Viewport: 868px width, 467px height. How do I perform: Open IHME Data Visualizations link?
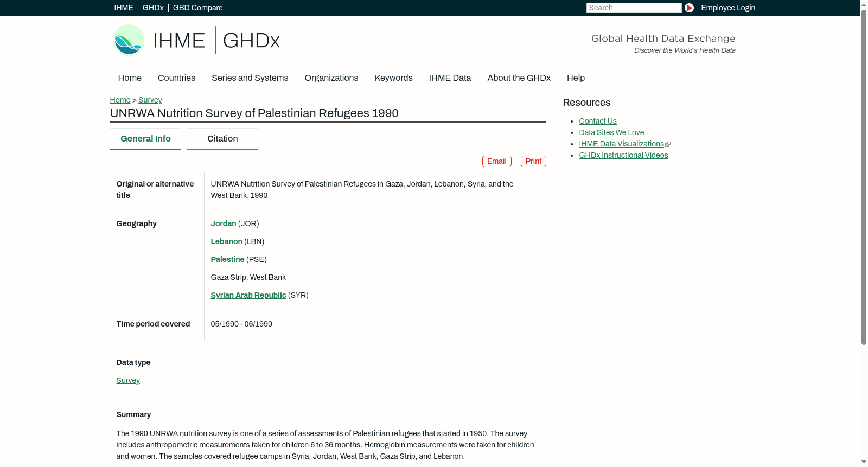tap(621, 144)
